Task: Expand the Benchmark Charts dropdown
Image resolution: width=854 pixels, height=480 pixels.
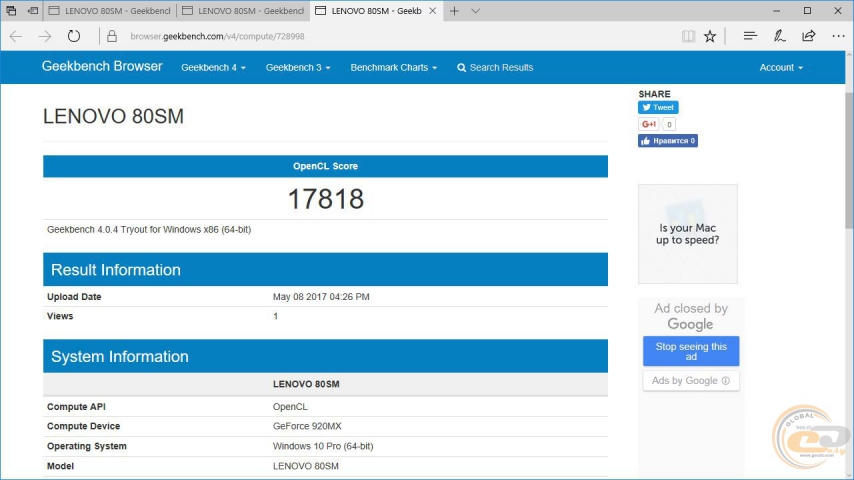Action: pyautogui.click(x=394, y=68)
